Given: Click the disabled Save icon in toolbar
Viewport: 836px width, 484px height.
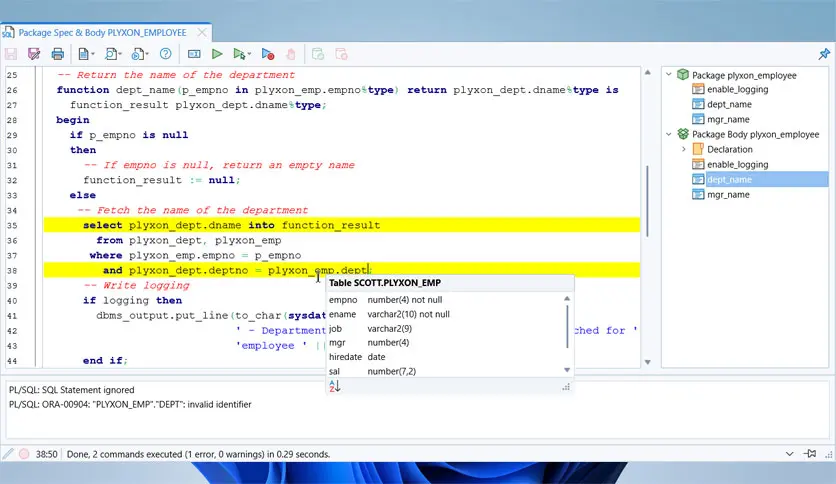Looking at the screenshot, I should pyautogui.click(x=11, y=54).
